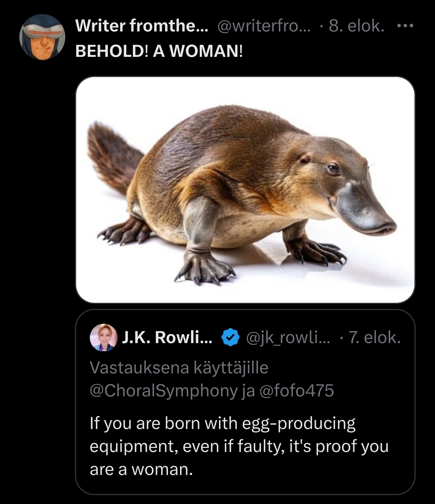This screenshot has height=504, width=435.
Task: Click the platypus's eye in the photo
Action: (x=333, y=168)
